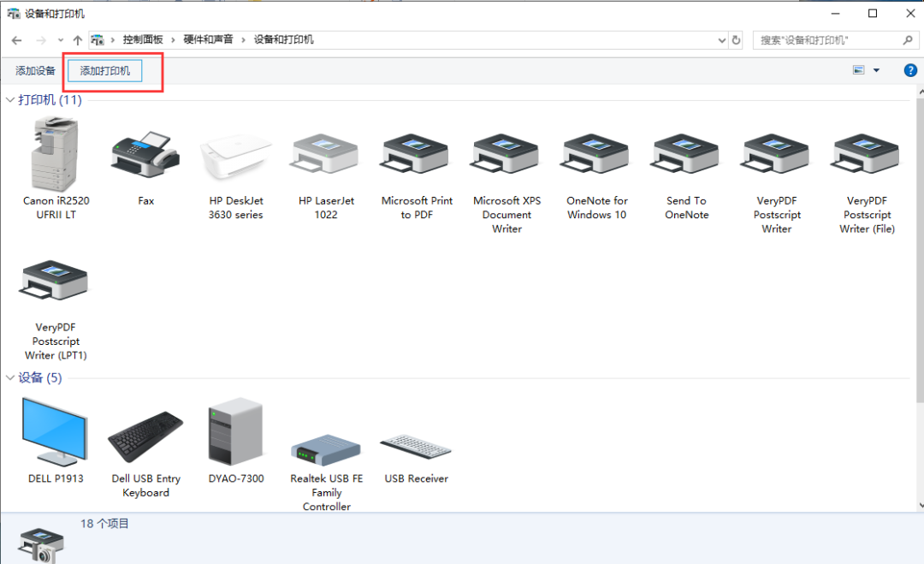Select Realtek USB FE Family Controller device
Screen dimensions: 924x564
pyautogui.click(x=325, y=449)
